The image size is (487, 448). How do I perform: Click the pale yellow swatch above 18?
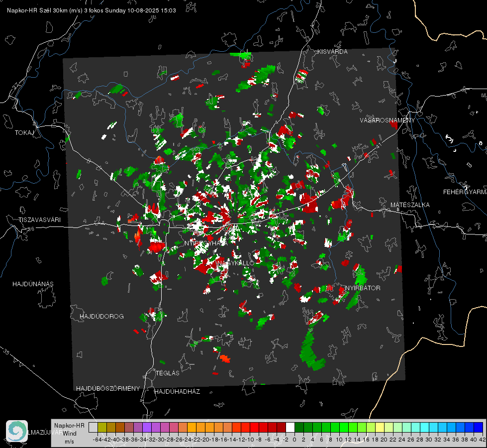coord(380,427)
